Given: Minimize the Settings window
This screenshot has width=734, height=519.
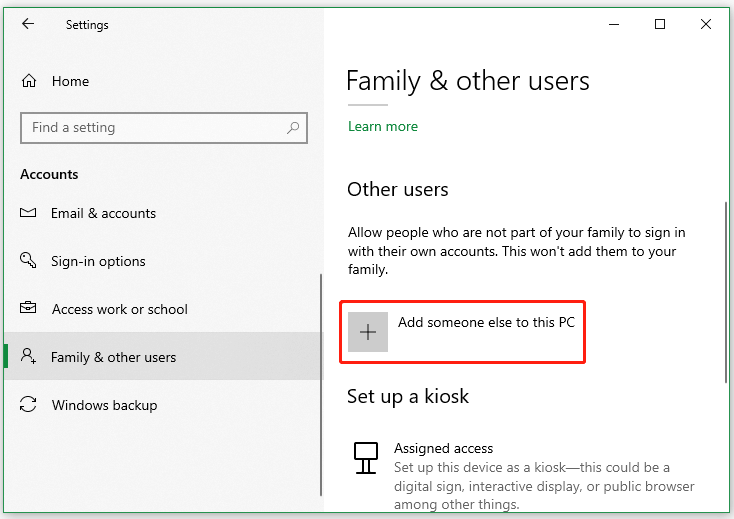Looking at the screenshot, I should [x=614, y=24].
